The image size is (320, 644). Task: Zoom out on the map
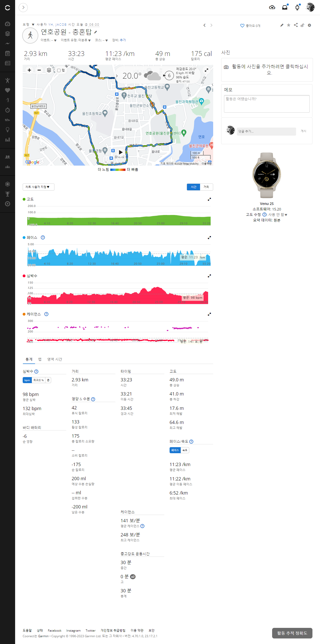(39, 70)
